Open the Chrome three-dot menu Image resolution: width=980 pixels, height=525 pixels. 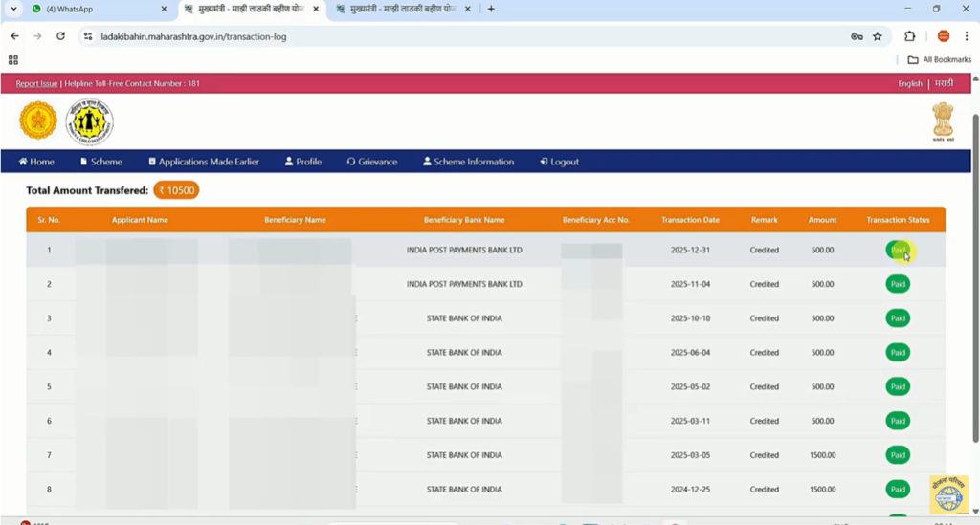pyautogui.click(x=967, y=36)
